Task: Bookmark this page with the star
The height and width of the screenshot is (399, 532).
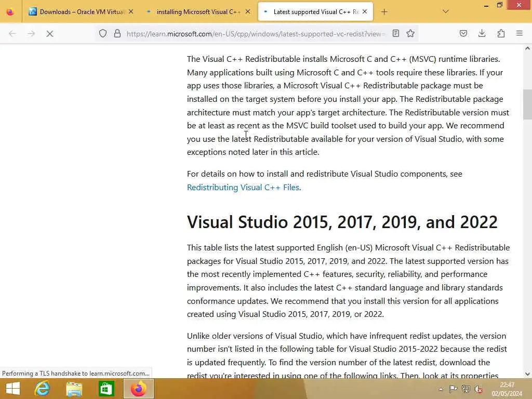Action: [x=410, y=33]
